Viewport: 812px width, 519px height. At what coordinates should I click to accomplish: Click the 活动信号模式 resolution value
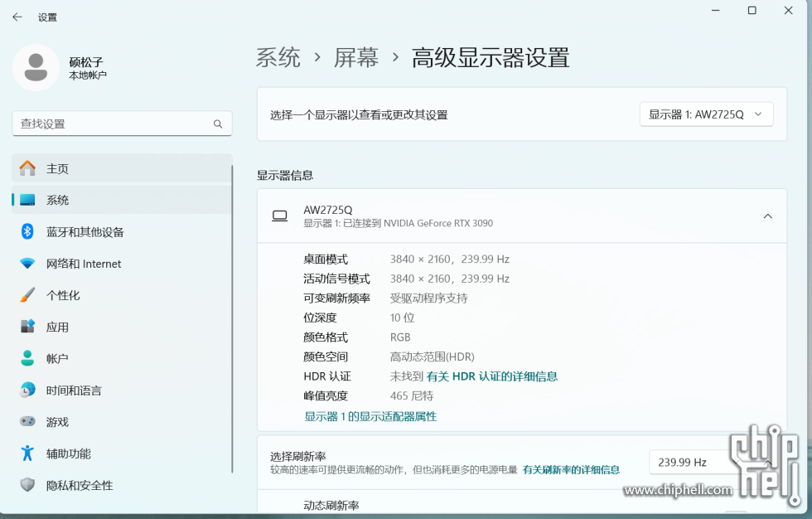449,279
